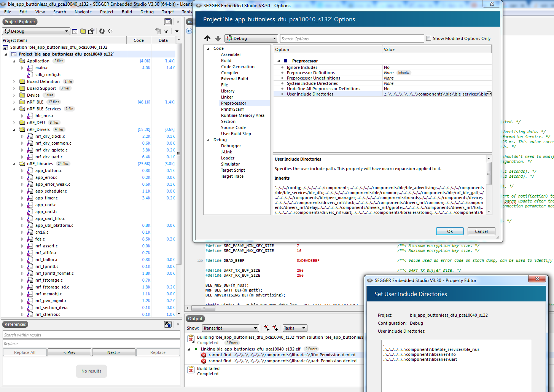Collapse the Application folder

14,61
